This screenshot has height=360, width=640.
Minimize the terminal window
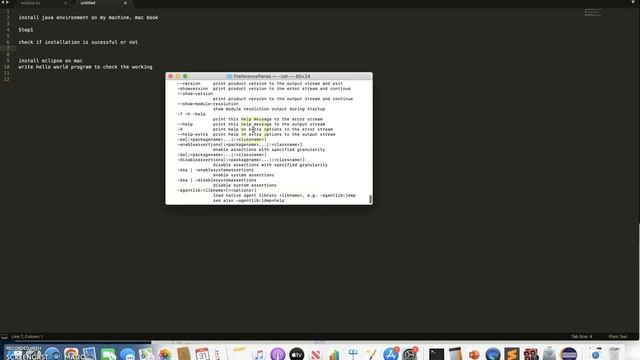tap(178, 76)
